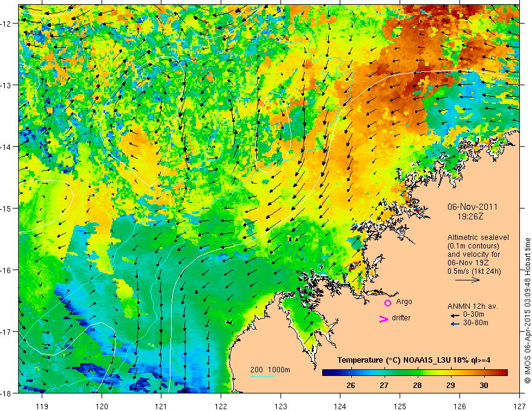Click the temperature color bar
The image size is (532, 411).
415,373
